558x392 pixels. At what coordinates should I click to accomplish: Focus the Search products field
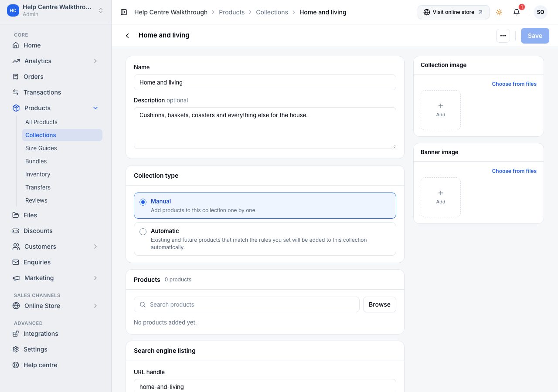coord(247,304)
